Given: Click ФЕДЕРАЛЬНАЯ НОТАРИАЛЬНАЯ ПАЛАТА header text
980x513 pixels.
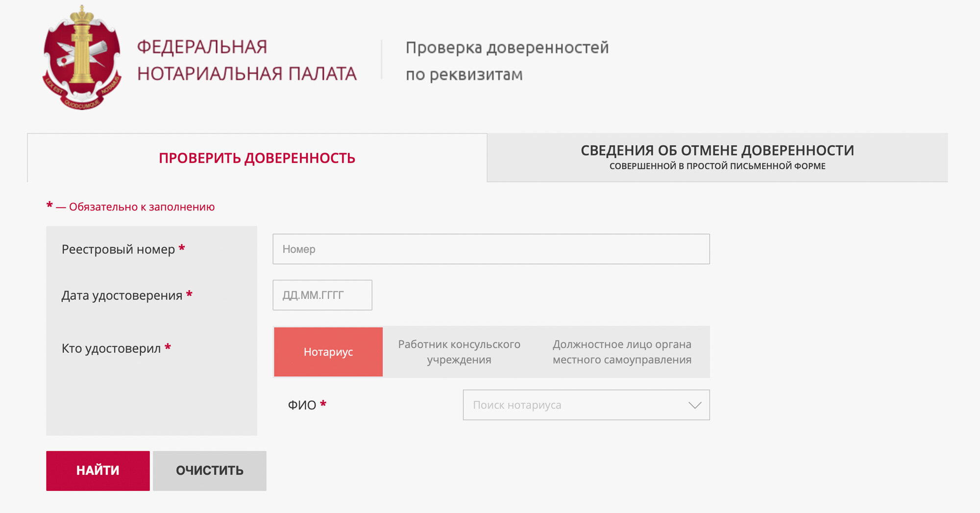Looking at the screenshot, I should click(x=246, y=60).
